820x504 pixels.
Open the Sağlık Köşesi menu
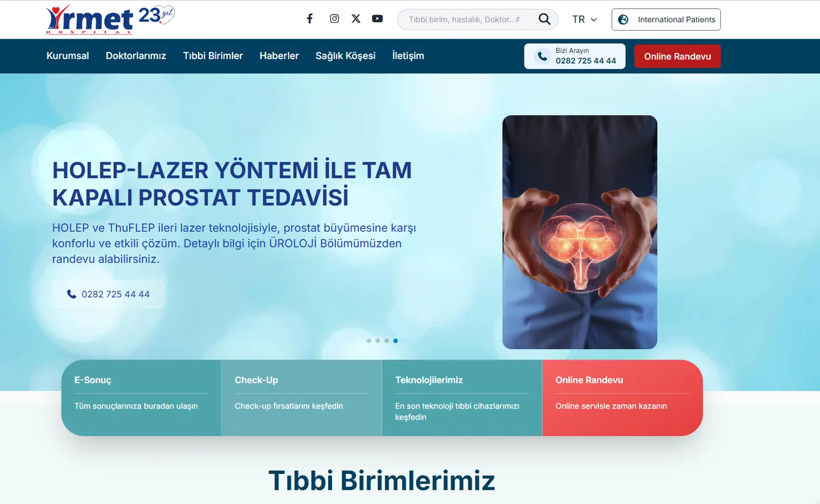click(346, 56)
